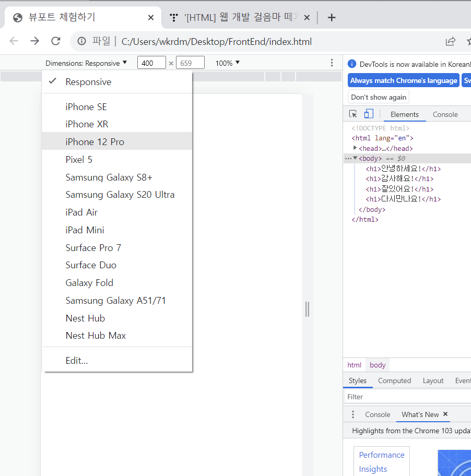Click the share page icon in address bar

(x=450, y=41)
